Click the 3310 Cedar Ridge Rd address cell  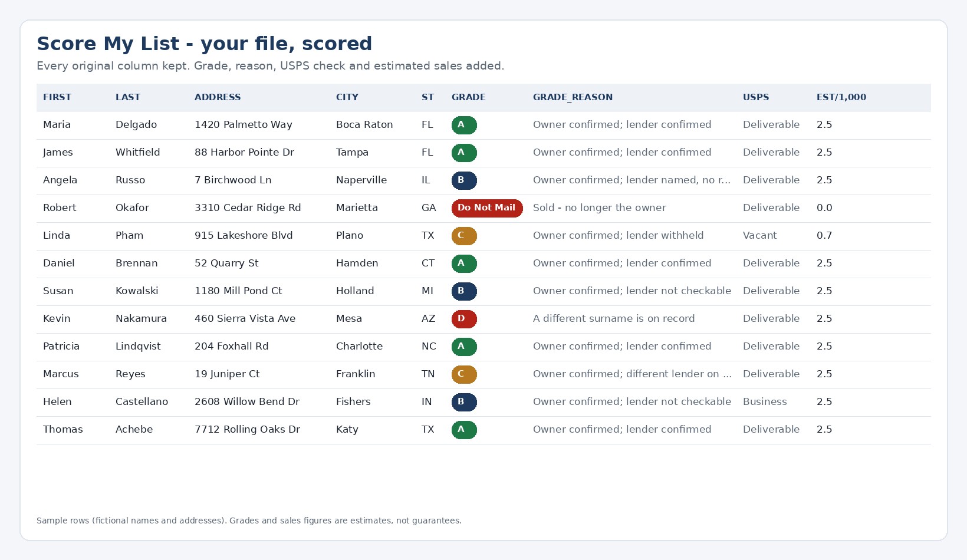point(248,208)
